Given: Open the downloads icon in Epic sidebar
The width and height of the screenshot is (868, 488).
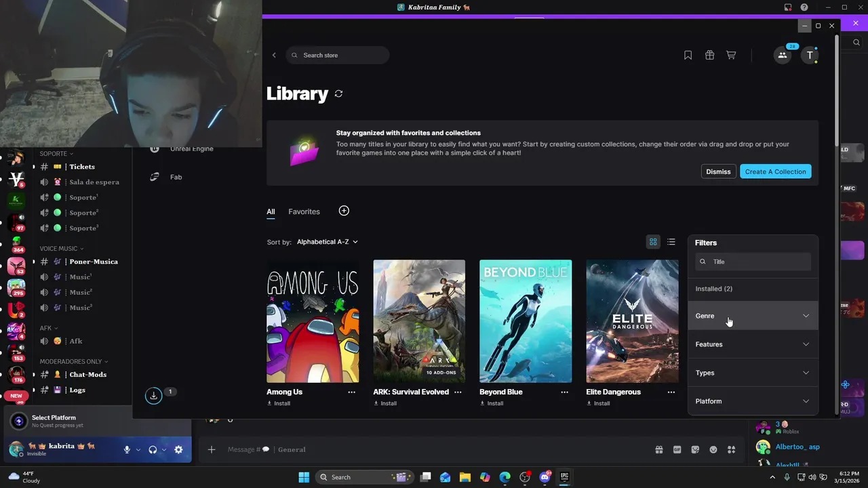Looking at the screenshot, I should pos(154,395).
